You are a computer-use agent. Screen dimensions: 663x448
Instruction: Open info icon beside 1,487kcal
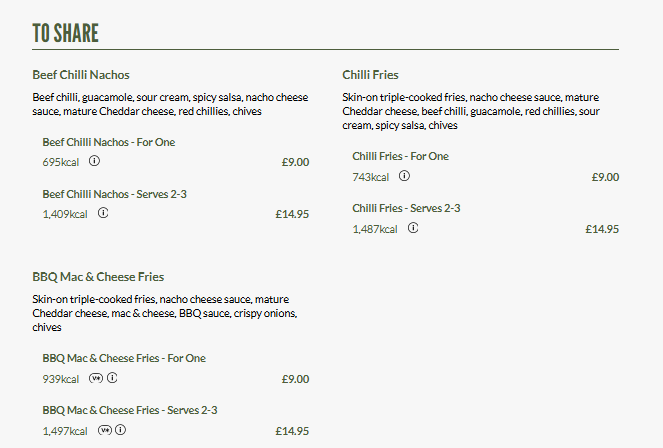413,228
